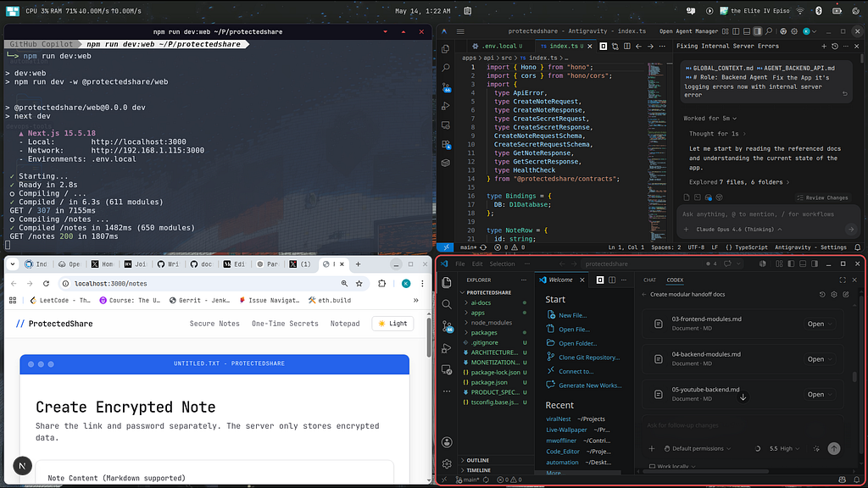
Task: Open notifications bell in Antigravity status bar
Action: point(858,247)
